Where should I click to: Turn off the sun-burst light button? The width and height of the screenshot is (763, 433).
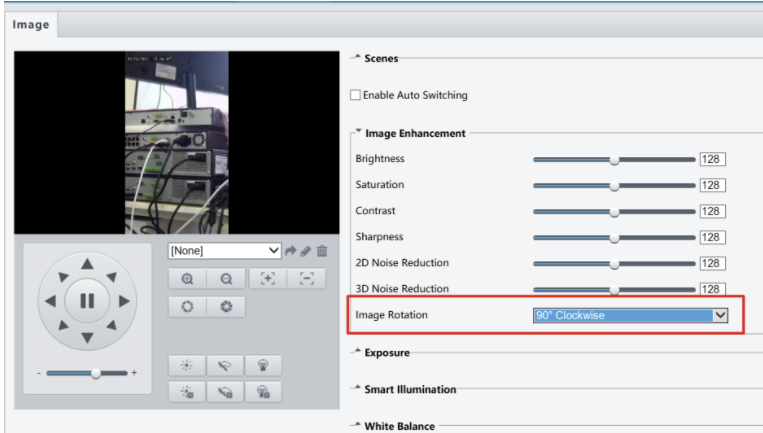[x=187, y=392]
